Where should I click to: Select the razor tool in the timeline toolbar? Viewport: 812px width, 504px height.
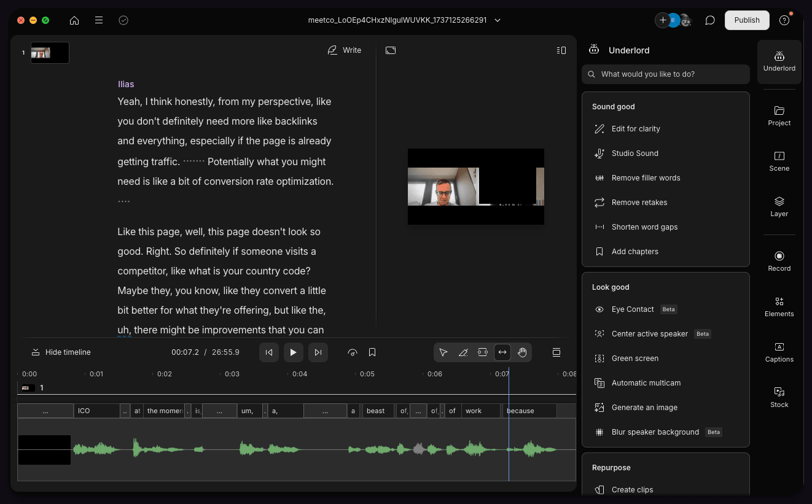pos(463,352)
